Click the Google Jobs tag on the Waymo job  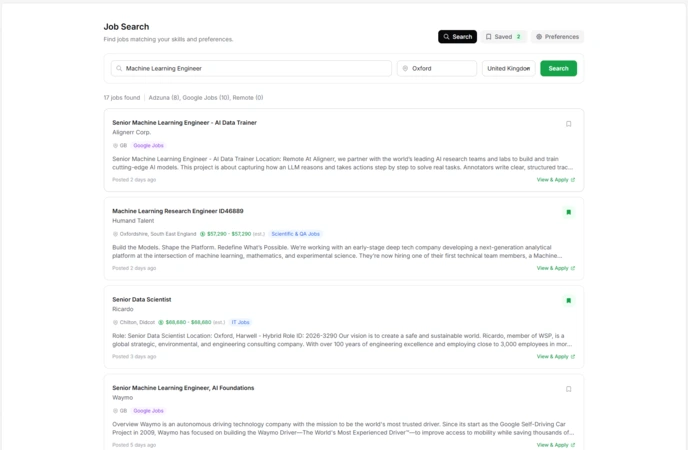148,411
